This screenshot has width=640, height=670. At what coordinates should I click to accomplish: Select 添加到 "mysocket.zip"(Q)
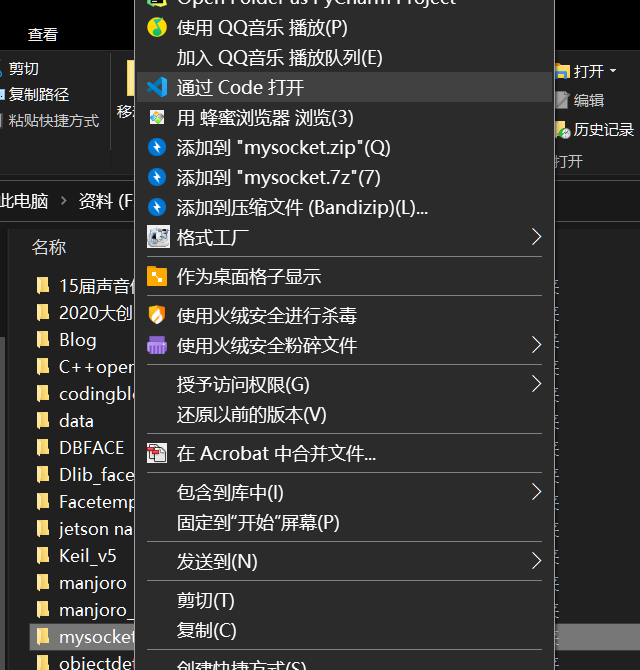[344, 147]
